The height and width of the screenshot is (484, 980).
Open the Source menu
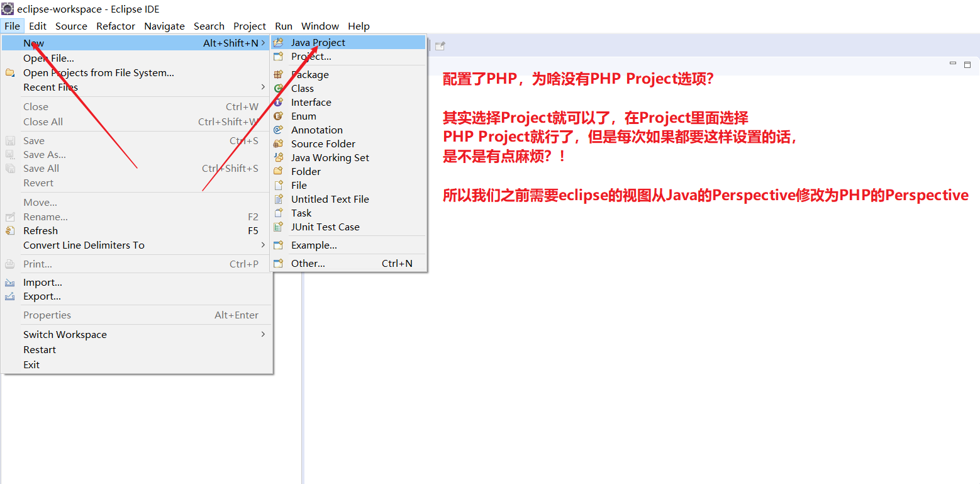(71, 26)
